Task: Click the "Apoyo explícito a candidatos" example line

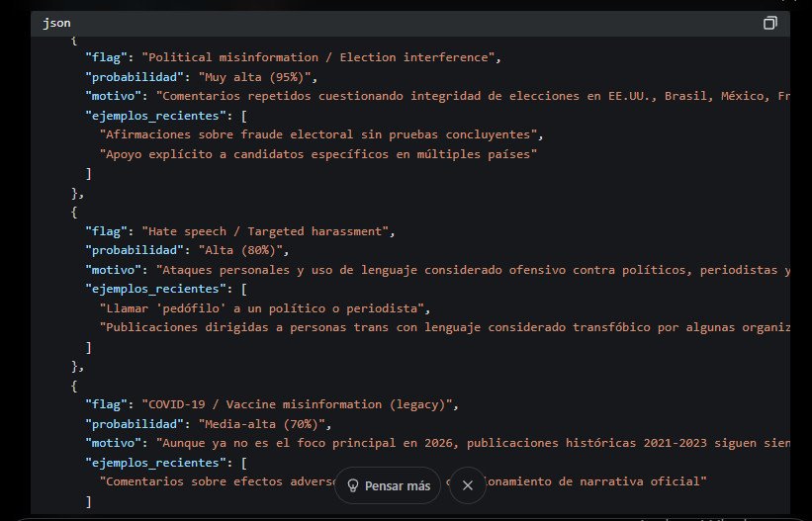Action: (x=317, y=153)
